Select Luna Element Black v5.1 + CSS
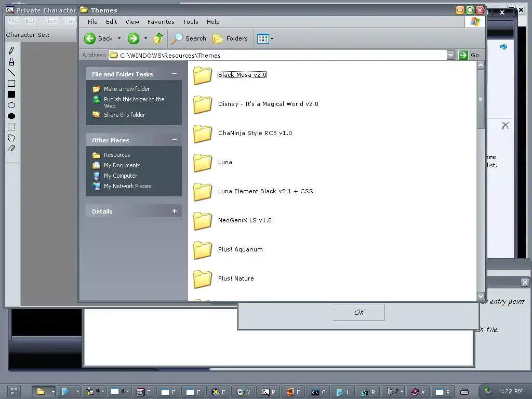The height and width of the screenshot is (399, 532). (265, 191)
